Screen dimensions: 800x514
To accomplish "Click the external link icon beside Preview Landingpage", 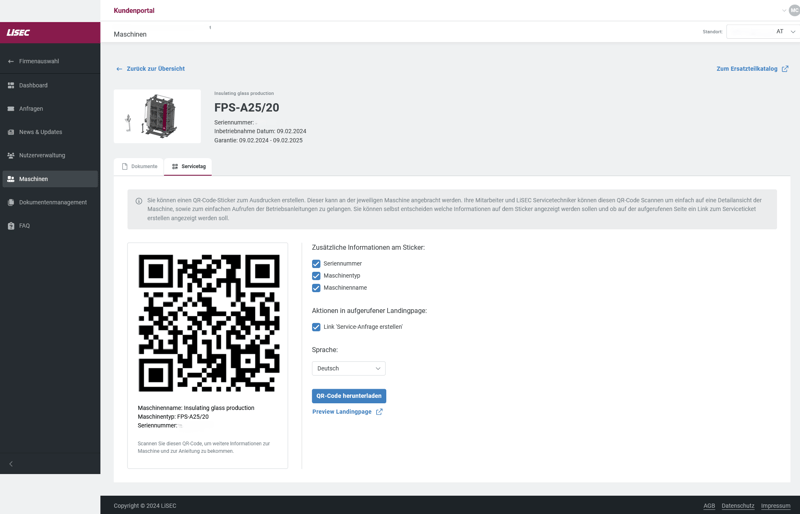I will point(379,412).
